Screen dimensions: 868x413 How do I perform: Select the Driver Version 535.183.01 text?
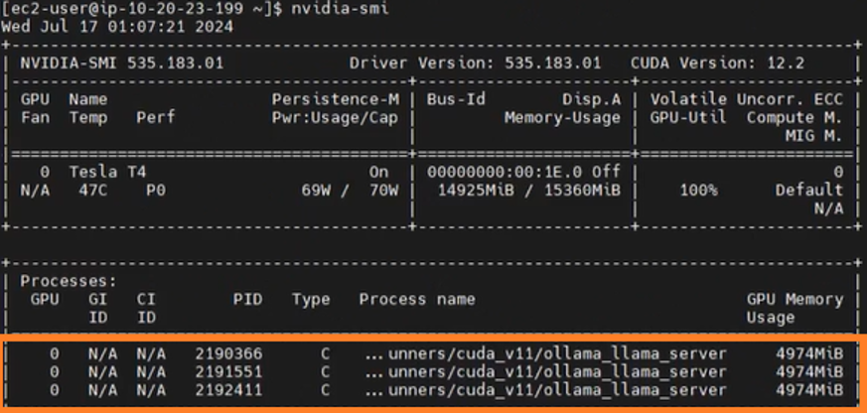[475, 64]
